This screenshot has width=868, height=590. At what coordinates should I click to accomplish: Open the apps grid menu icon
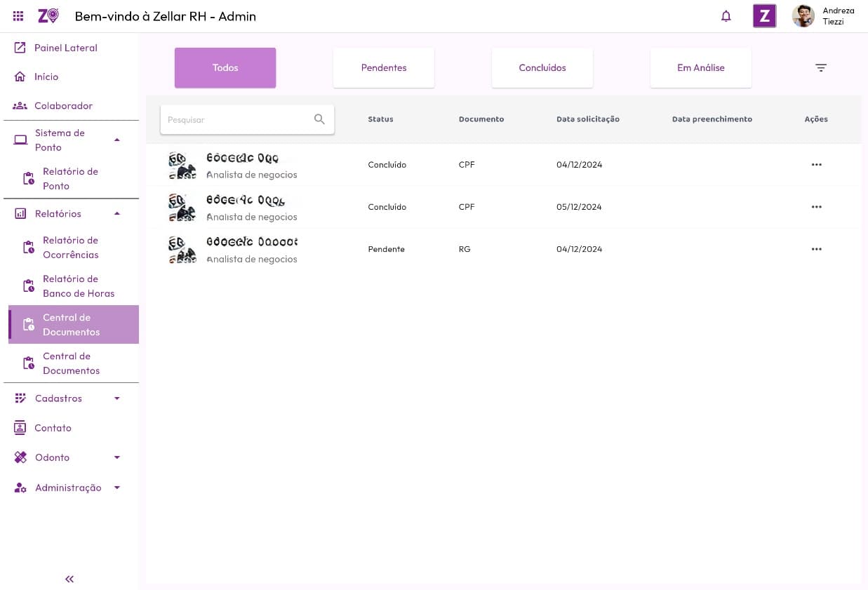[18, 16]
